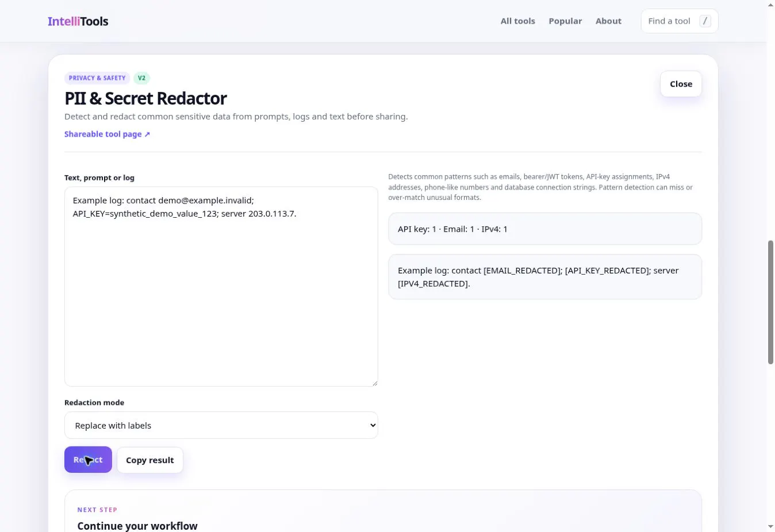
Task: Open the Shareable tool page link
Action: tap(107, 134)
